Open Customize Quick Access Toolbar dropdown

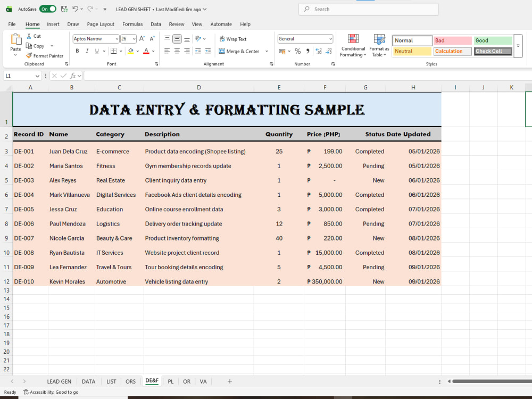(105, 9)
